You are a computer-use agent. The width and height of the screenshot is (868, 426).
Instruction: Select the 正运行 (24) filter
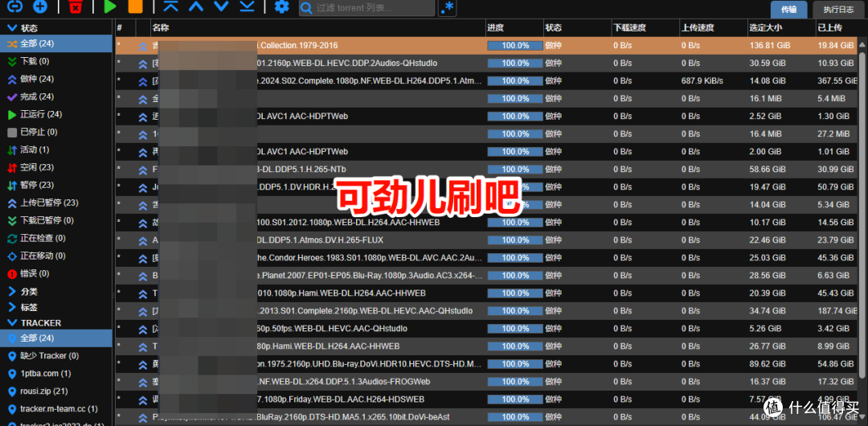click(x=56, y=115)
